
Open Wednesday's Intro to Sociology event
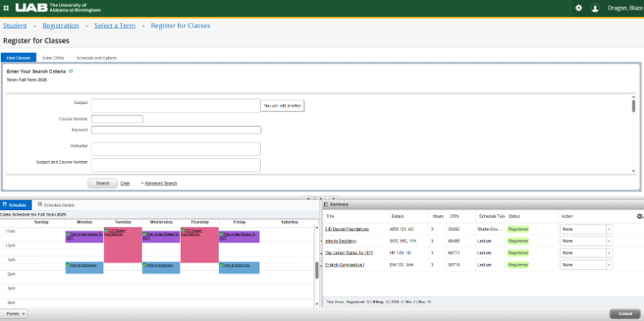click(x=161, y=267)
